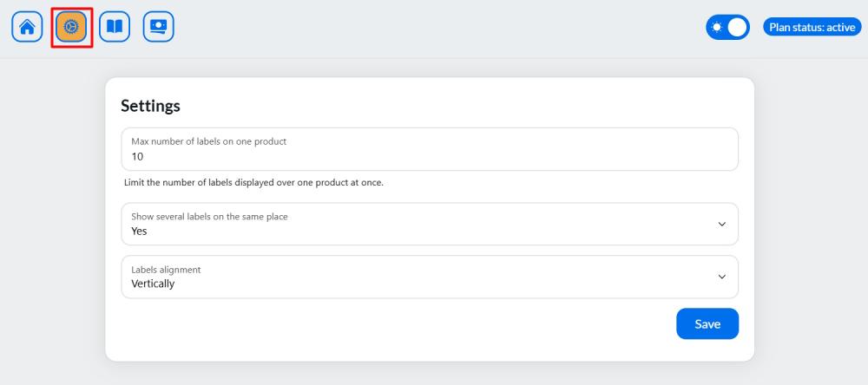This screenshot has height=385, width=868.
Task: Click the white knob of theme toggle
Action: click(737, 27)
